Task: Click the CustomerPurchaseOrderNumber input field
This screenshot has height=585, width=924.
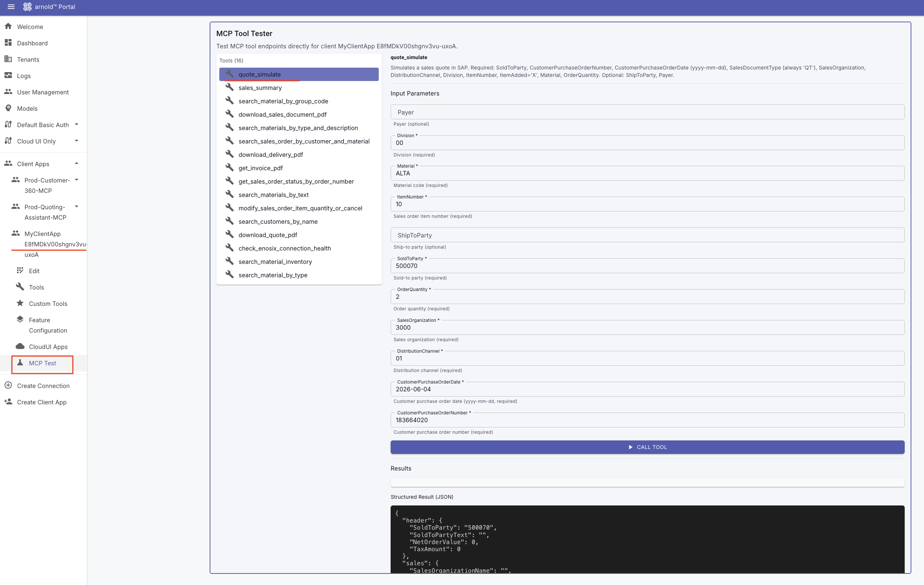Action: click(x=647, y=420)
